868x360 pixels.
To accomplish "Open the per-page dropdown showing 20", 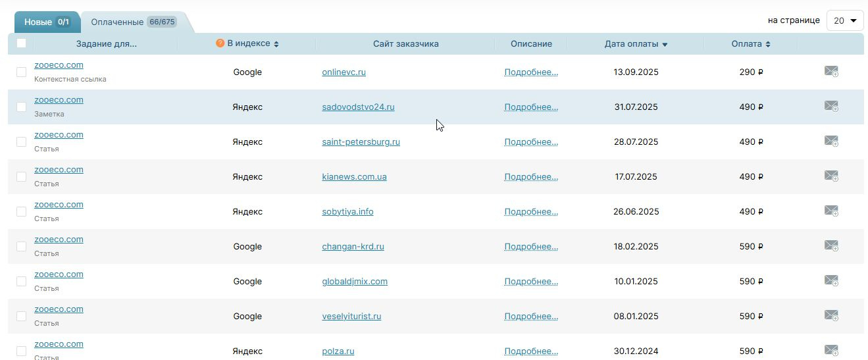I will [845, 20].
